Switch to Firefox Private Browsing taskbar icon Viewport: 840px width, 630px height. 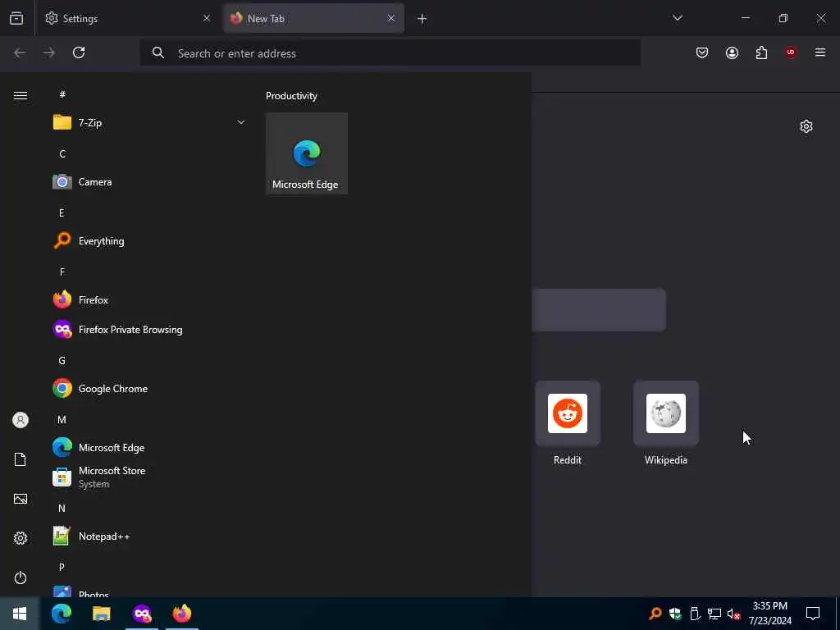coord(142,614)
